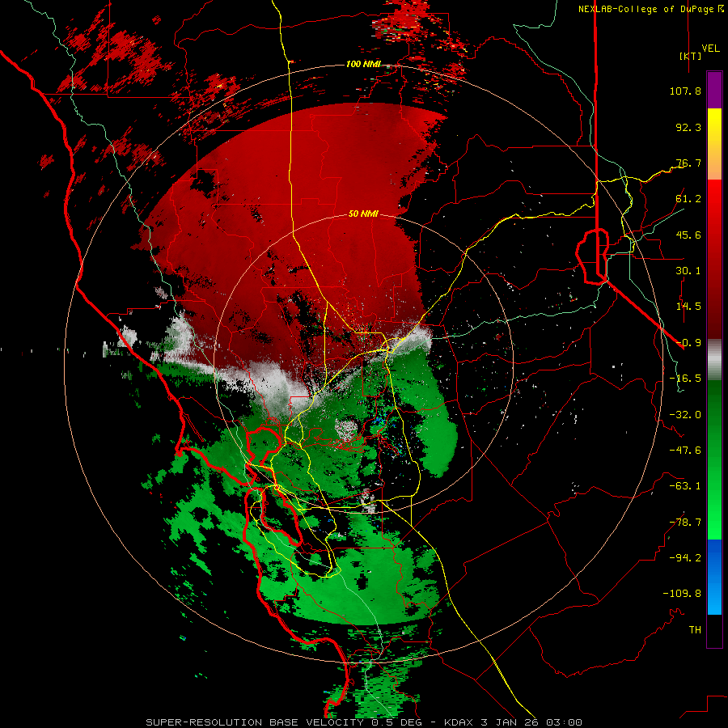Viewport: 728px width, 728px height.
Task: Select the 61.2 scale value
Action: (688, 199)
